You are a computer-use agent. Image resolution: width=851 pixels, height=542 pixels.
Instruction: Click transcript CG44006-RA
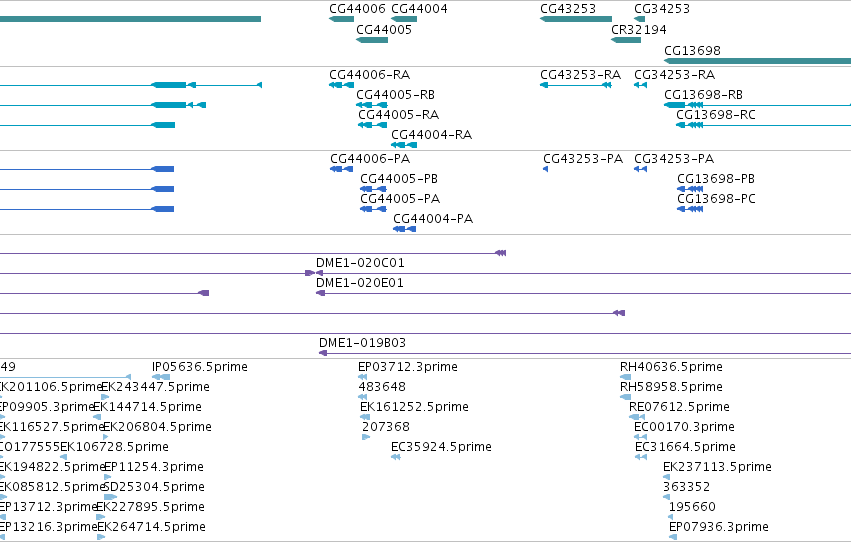point(369,74)
